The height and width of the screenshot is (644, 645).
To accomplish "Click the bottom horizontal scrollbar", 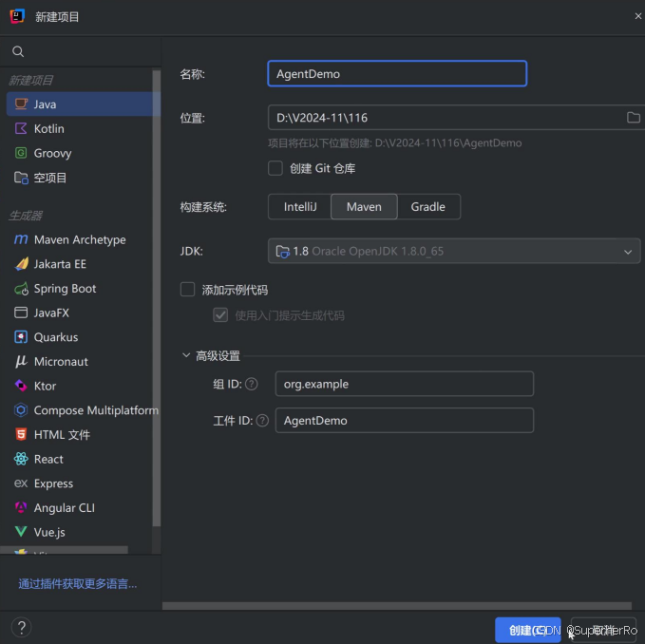I will point(397,606).
